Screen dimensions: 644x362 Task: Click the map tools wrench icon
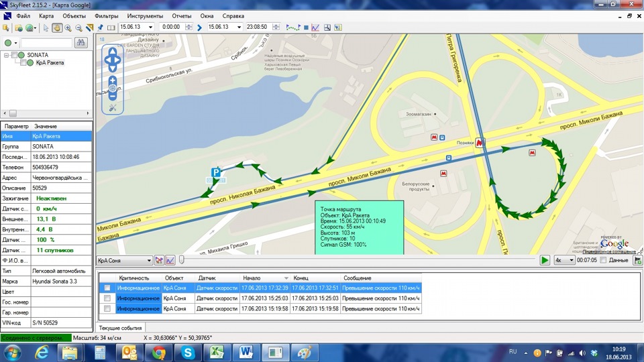coord(113,108)
